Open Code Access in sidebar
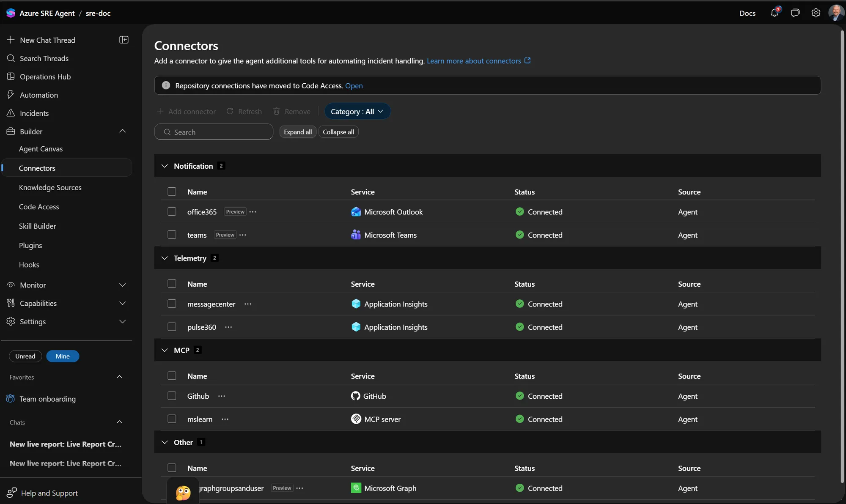The image size is (846, 504). point(39,207)
